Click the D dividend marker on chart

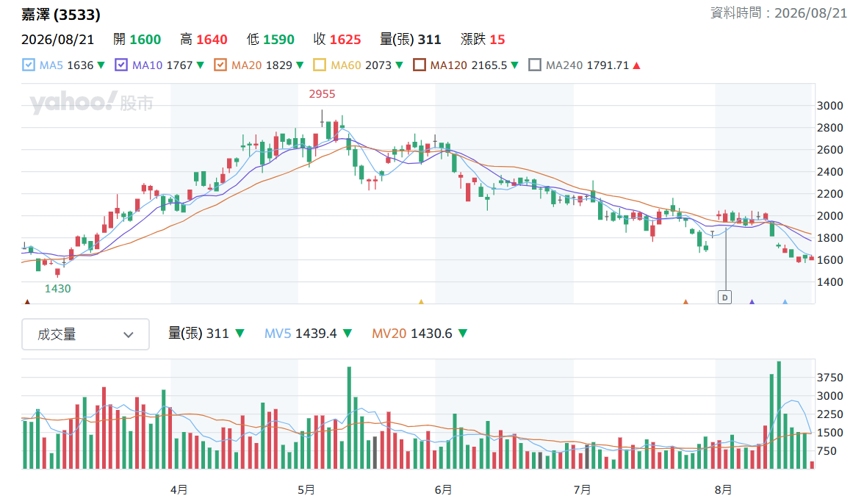pos(724,297)
